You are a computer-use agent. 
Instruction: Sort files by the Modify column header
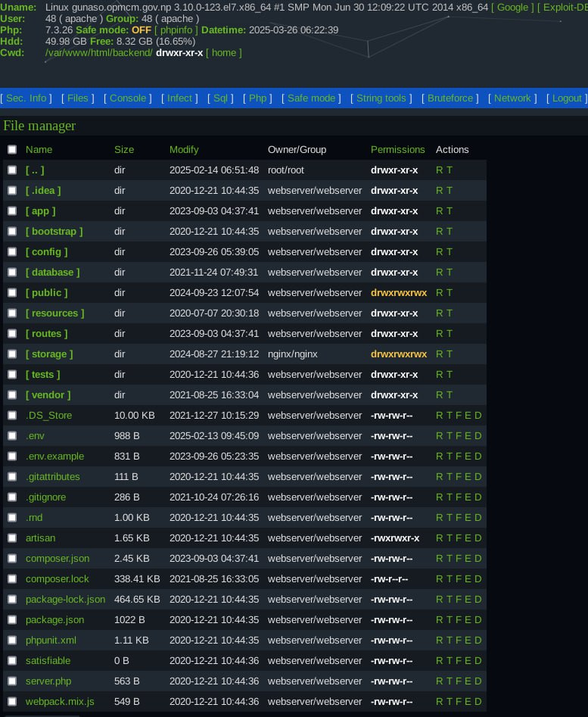click(x=184, y=149)
